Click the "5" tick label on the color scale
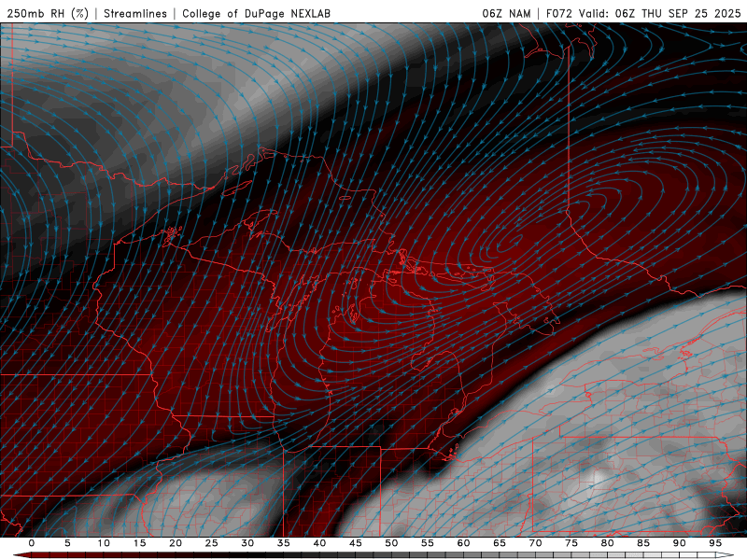Image resolution: width=747 pixels, height=560 pixels. click(67, 543)
